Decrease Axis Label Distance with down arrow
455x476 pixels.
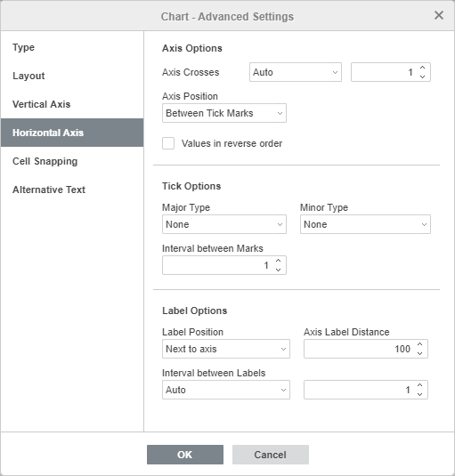(419, 353)
